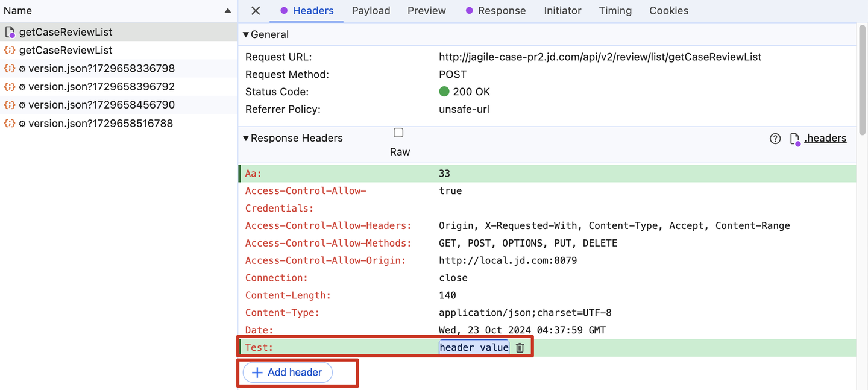Screen dimensions: 868x390
Task: Collapse the Response Headers section
Action: tap(246, 138)
